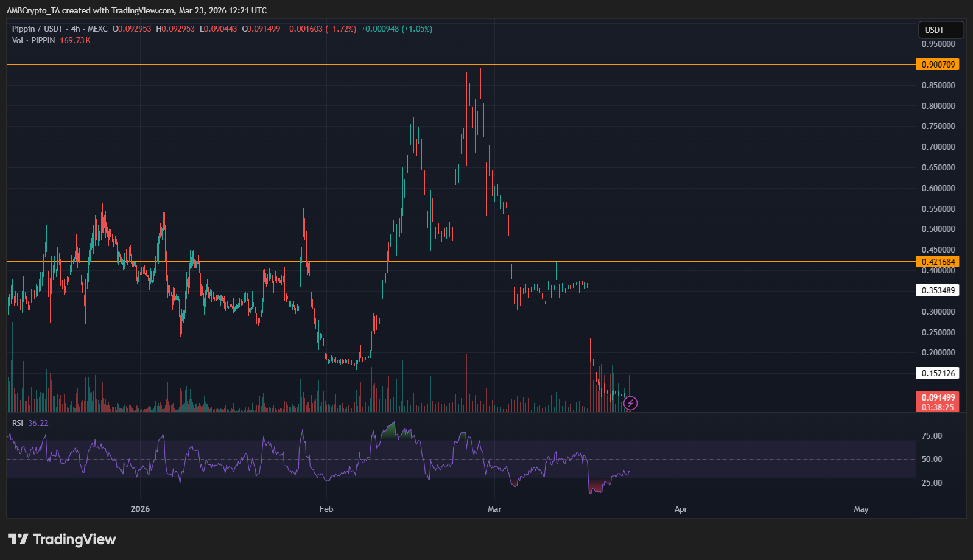Open the USDT currency selector

[940, 30]
